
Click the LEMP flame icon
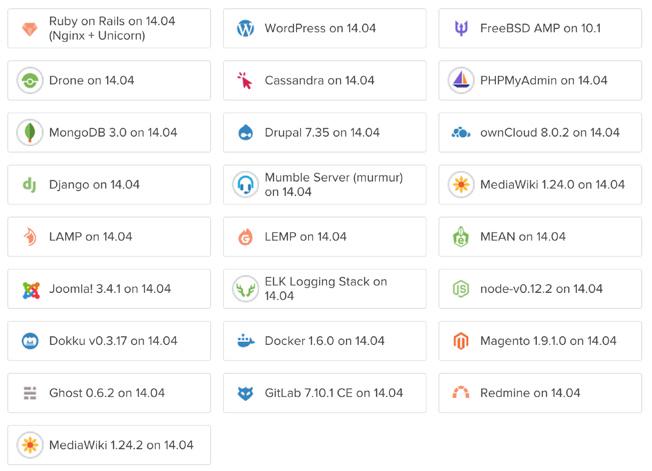pos(245,237)
